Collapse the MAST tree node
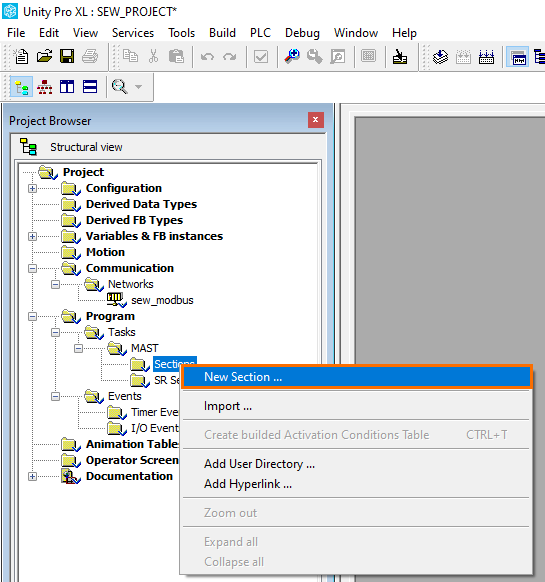 [78, 348]
